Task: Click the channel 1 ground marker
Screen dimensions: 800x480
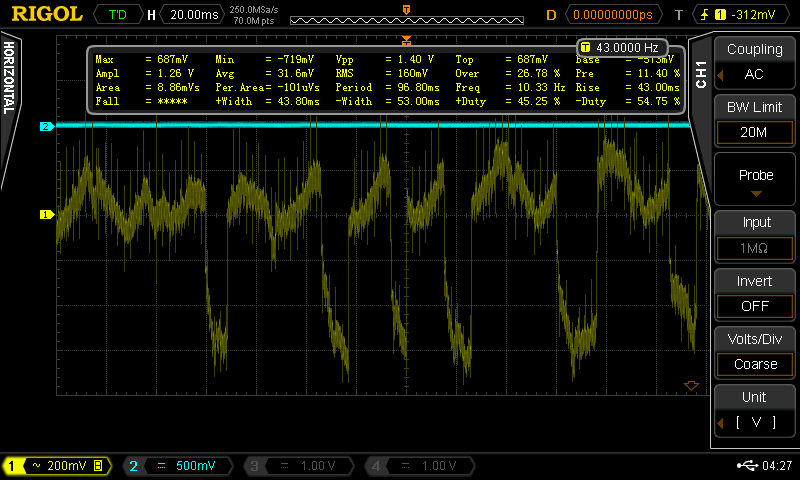Action: [x=46, y=215]
